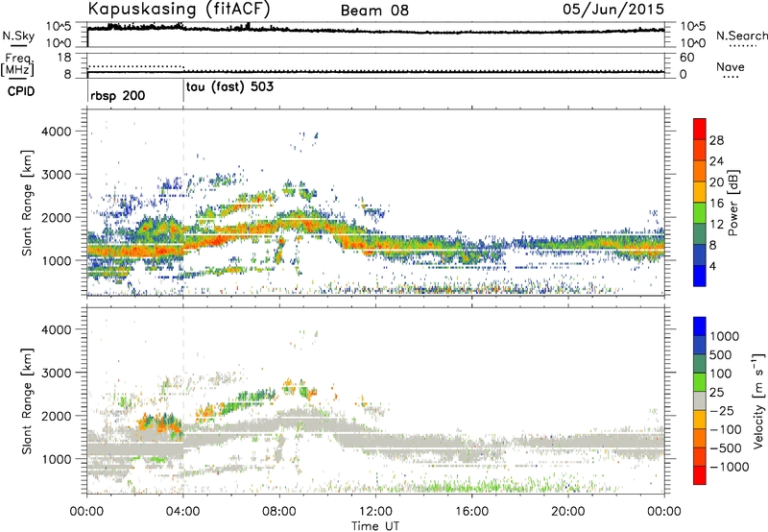Click the 'CPID' label

coord(21,91)
